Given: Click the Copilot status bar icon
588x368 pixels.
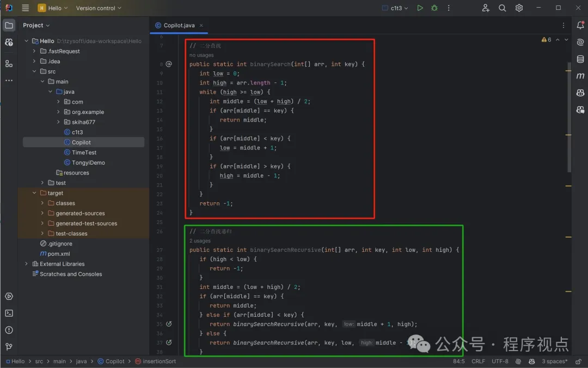Looking at the screenshot, I should point(531,361).
